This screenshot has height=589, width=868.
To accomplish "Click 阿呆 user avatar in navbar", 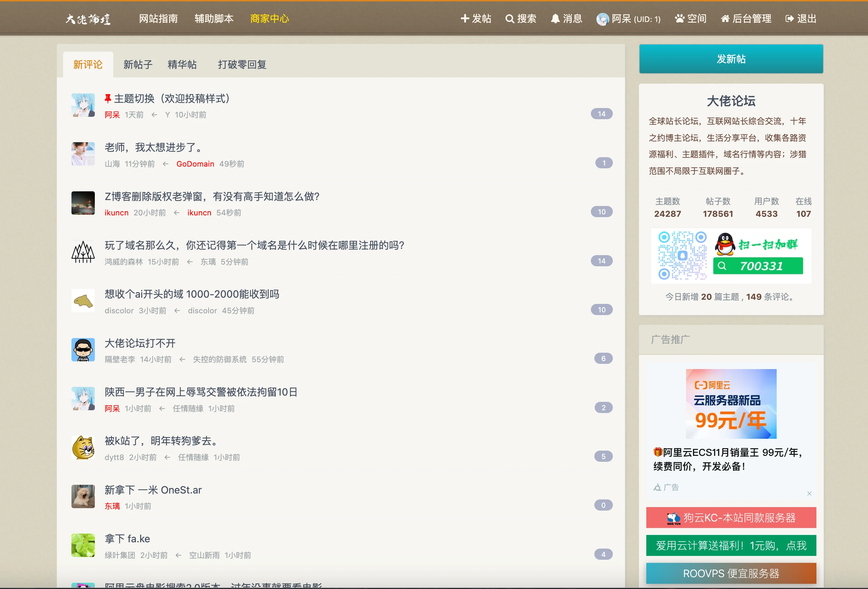I will tap(602, 19).
